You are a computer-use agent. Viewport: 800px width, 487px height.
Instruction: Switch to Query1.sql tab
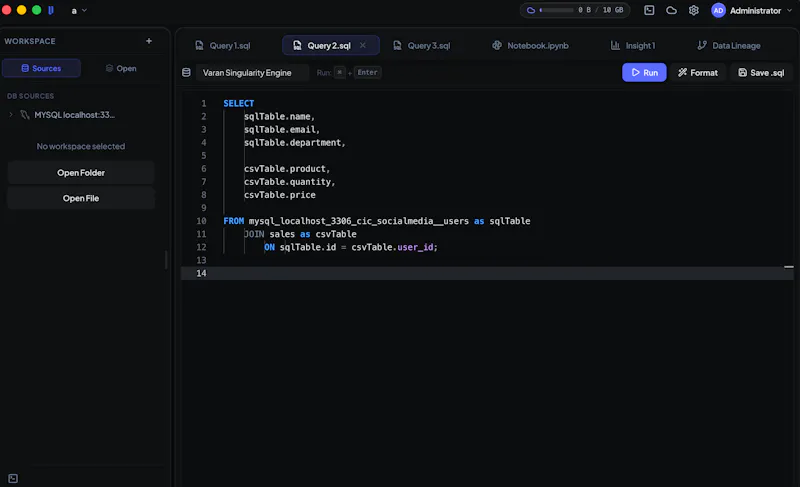(223, 45)
